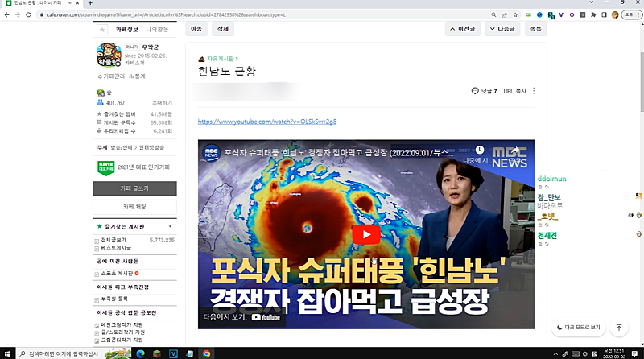
Task: Click the purple V extension icon
Action: [561, 14]
